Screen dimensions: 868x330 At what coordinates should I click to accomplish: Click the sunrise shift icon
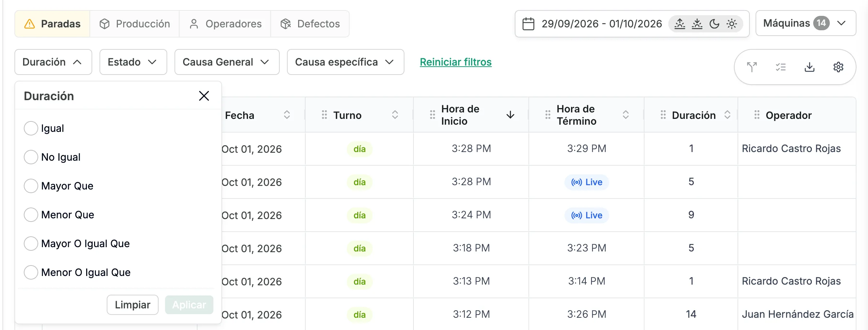[680, 24]
